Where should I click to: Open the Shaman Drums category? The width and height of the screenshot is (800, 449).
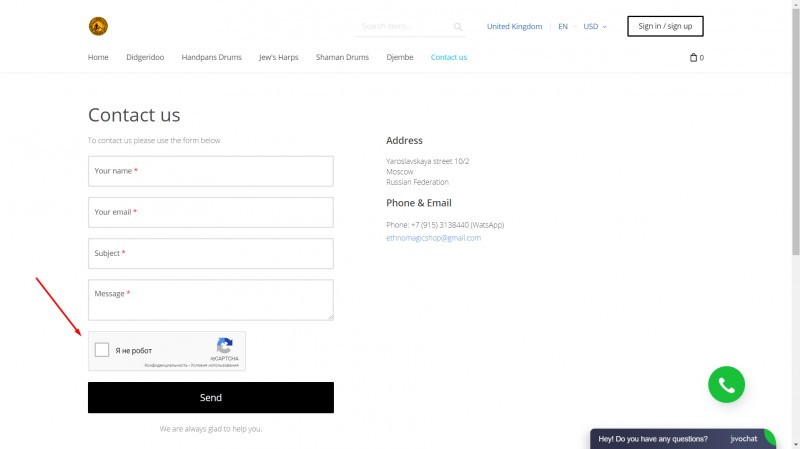tap(342, 58)
